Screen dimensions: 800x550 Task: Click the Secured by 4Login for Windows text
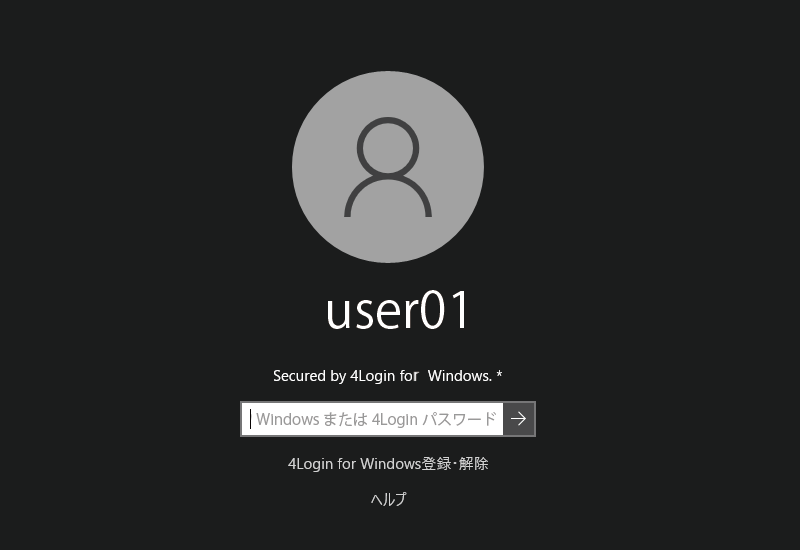[x=383, y=376]
